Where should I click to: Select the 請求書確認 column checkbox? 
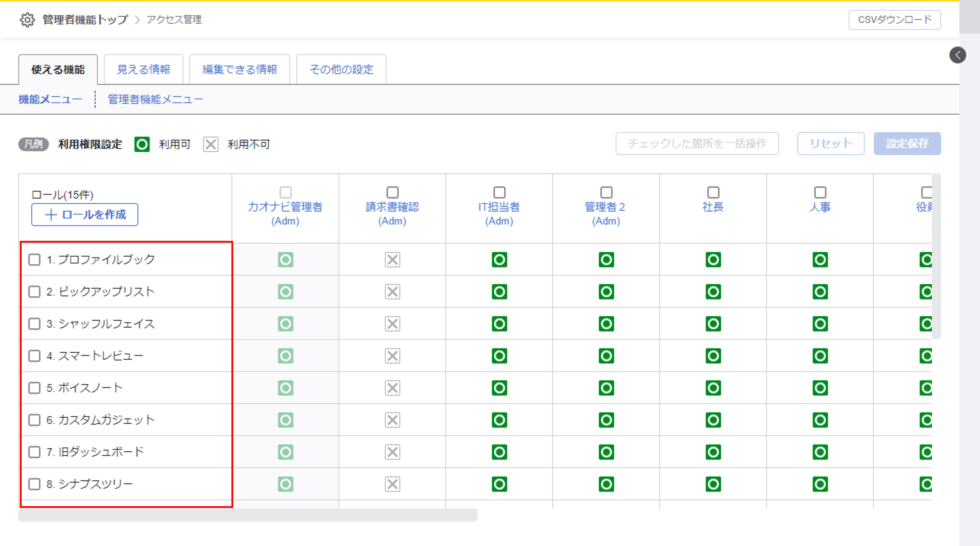click(392, 192)
